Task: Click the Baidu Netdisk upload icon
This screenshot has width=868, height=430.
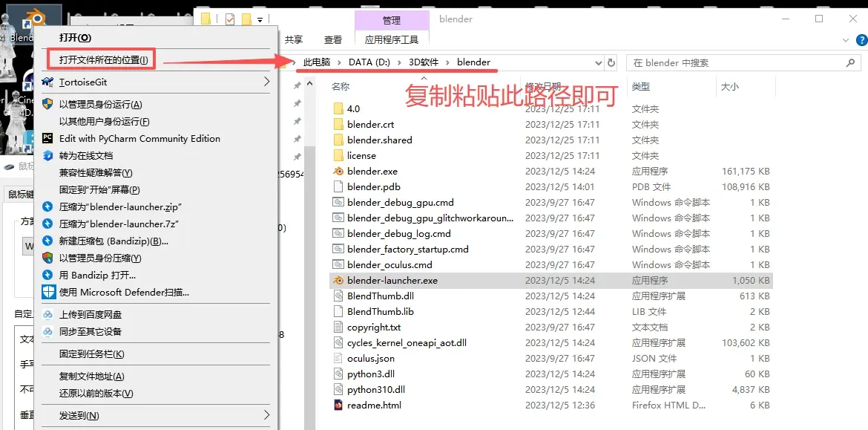Action: 47,315
